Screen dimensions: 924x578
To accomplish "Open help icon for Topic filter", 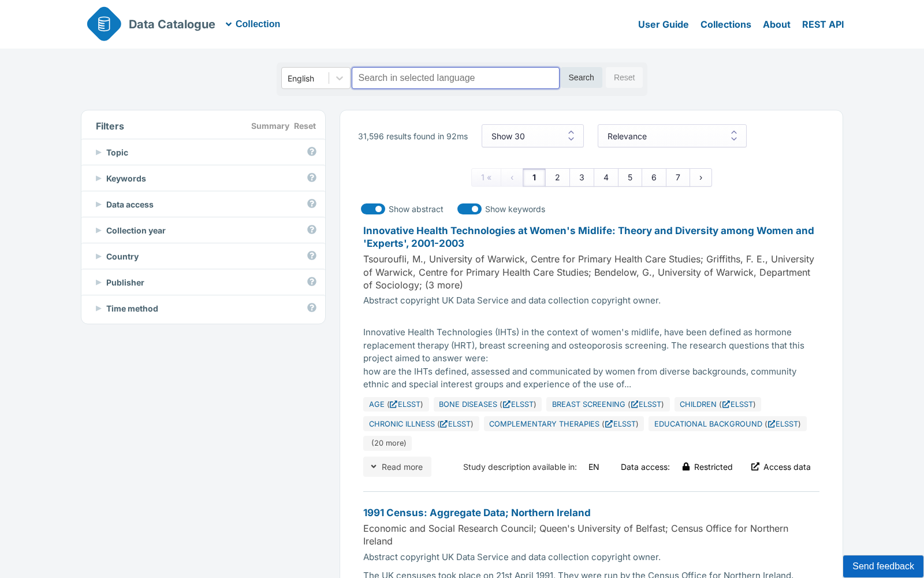I will tap(312, 151).
